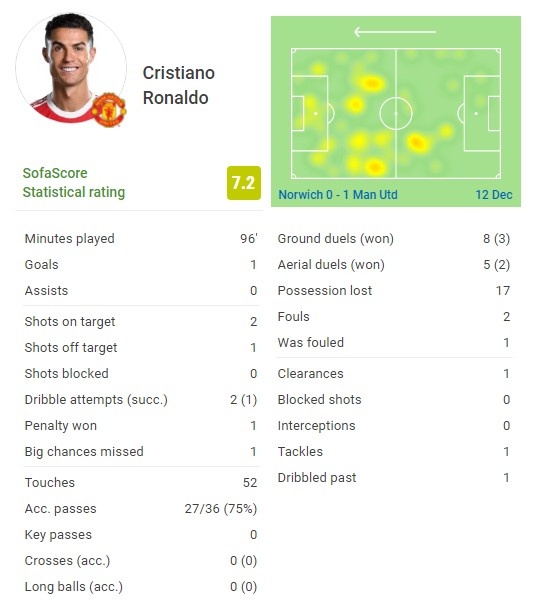Screen dimensions: 535x605
Task: Click the heatmap pitch center circle
Action: pyautogui.click(x=396, y=113)
